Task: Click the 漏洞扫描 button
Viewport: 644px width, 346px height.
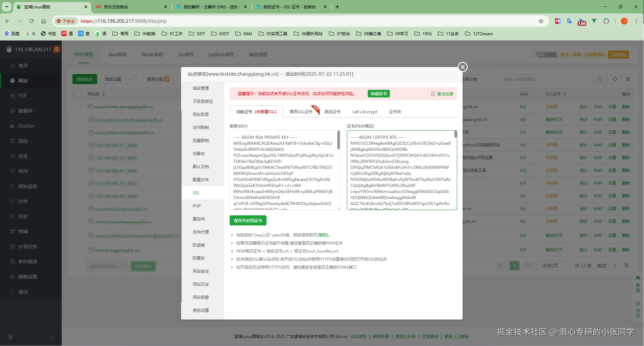Action: (158, 79)
